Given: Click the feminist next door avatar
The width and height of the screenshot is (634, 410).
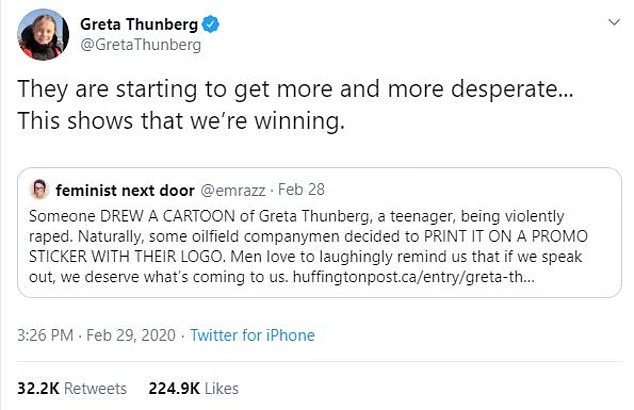Looking at the screenshot, I should [40, 189].
